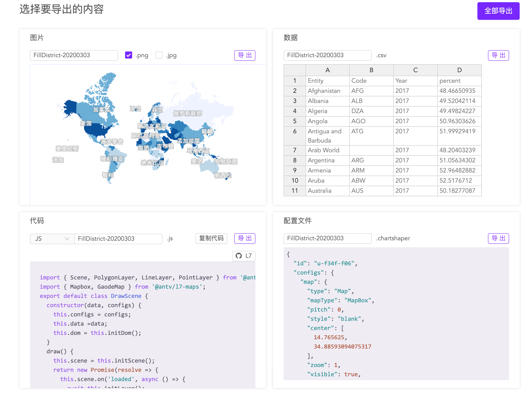Export .chartshaper config with 导出 button
This screenshot has width=532, height=400.
pos(498,238)
